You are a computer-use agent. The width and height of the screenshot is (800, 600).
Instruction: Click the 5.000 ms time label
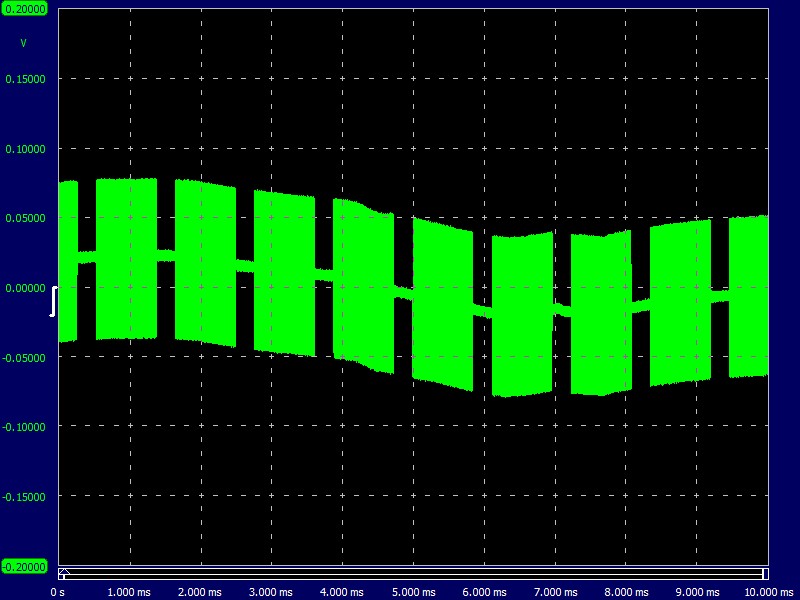413,592
